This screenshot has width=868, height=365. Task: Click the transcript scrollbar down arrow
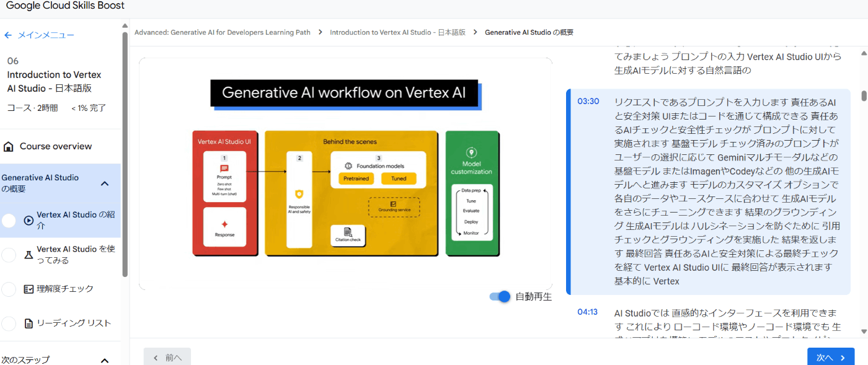pos(864,332)
